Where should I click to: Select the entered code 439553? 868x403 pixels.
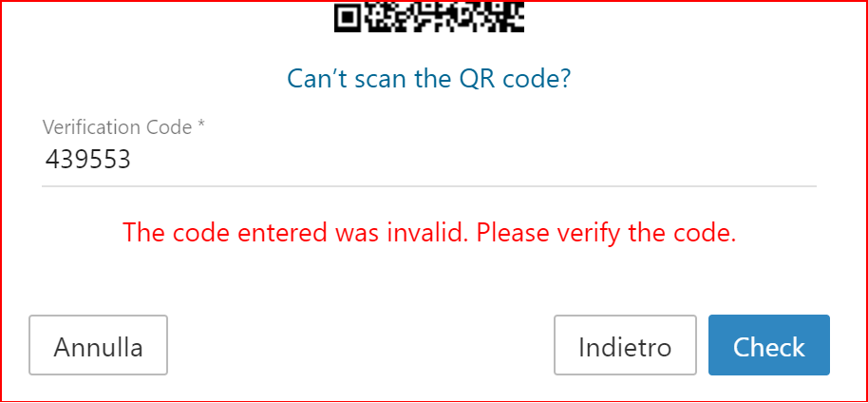[x=88, y=161]
